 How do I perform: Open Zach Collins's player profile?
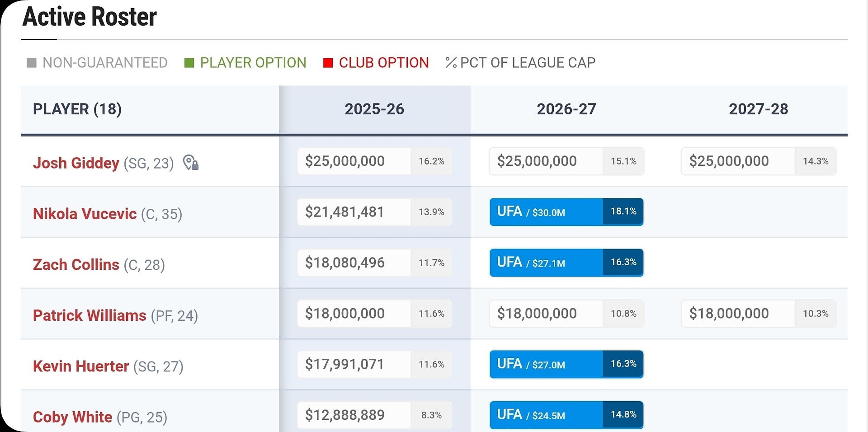(x=76, y=264)
